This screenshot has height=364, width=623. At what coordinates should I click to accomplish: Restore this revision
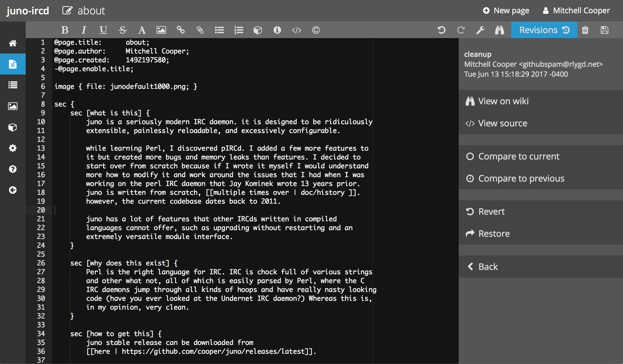[541, 233]
